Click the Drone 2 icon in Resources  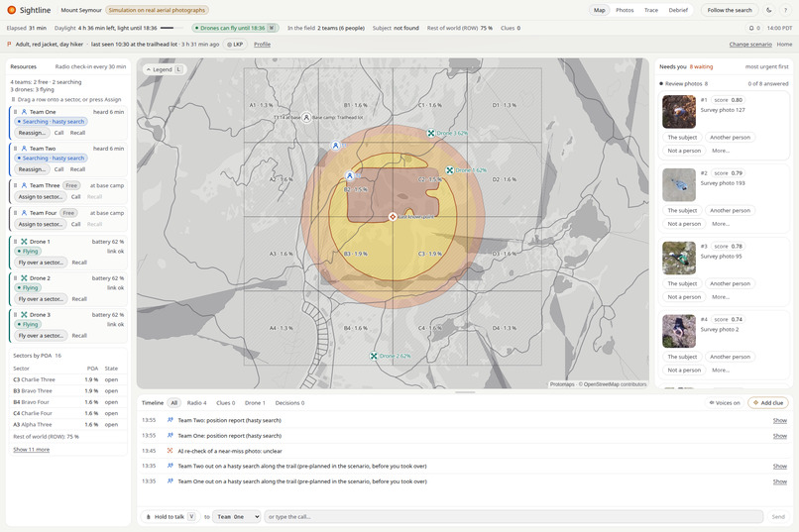(x=24, y=278)
